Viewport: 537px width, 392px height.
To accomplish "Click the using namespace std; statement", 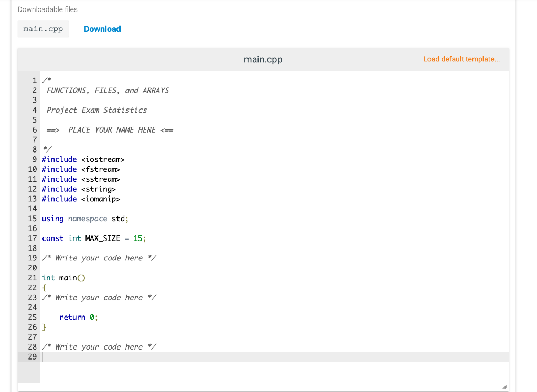I will coord(85,219).
